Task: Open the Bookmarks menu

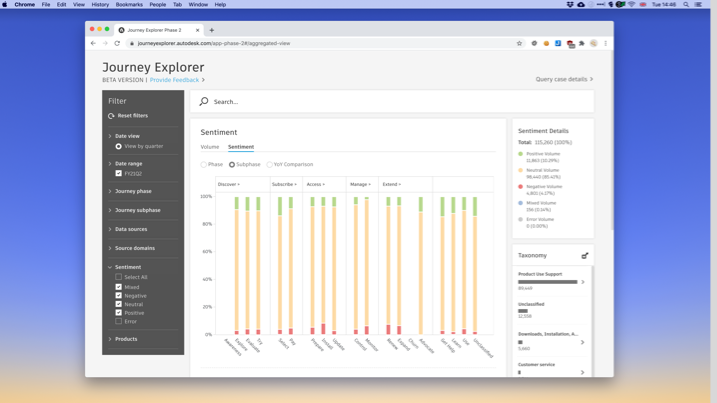Action: click(129, 5)
